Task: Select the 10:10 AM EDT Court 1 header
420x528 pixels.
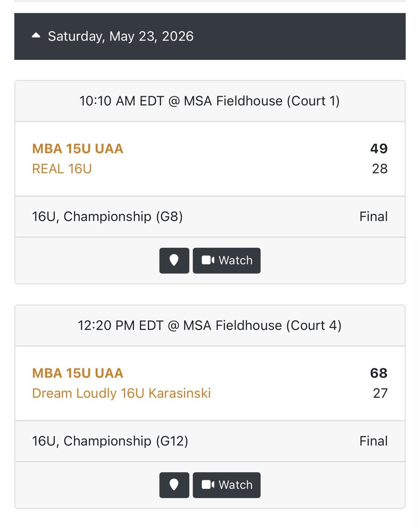Action: pos(210,101)
